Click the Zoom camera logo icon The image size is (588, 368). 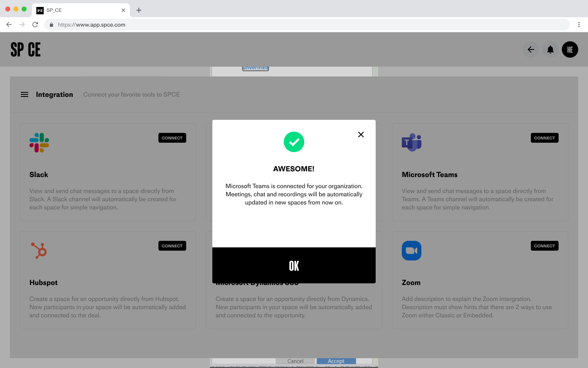[x=412, y=251]
